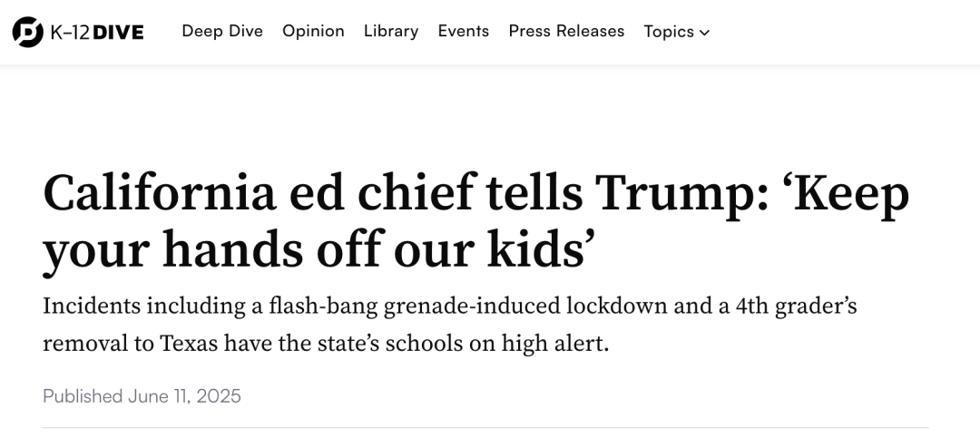Expand the Topics dropdown menu

tap(677, 32)
